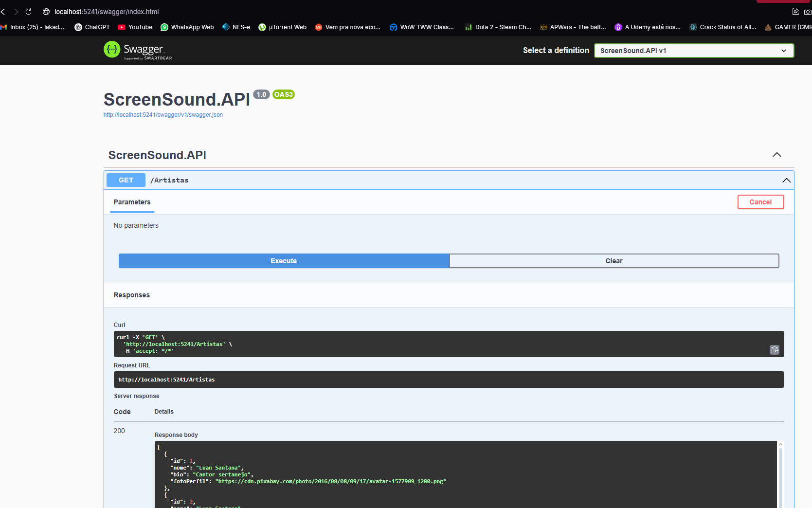
Task: Collapse the ScreenSound.API section
Action: 777,155
